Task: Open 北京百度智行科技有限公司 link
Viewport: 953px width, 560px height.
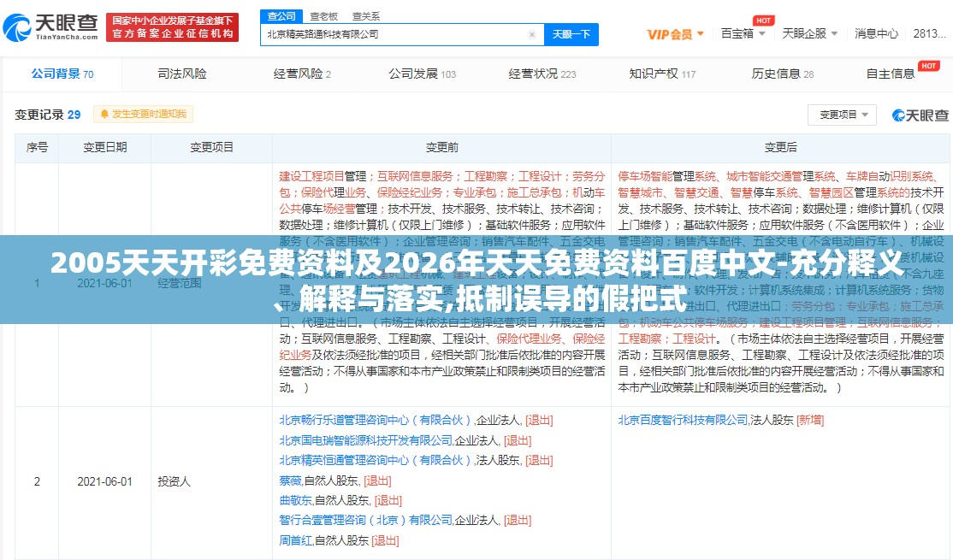Action: pos(684,421)
